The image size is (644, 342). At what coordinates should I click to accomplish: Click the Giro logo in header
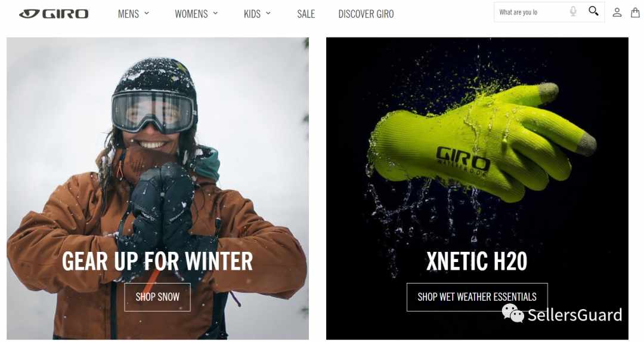click(x=54, y=14)
